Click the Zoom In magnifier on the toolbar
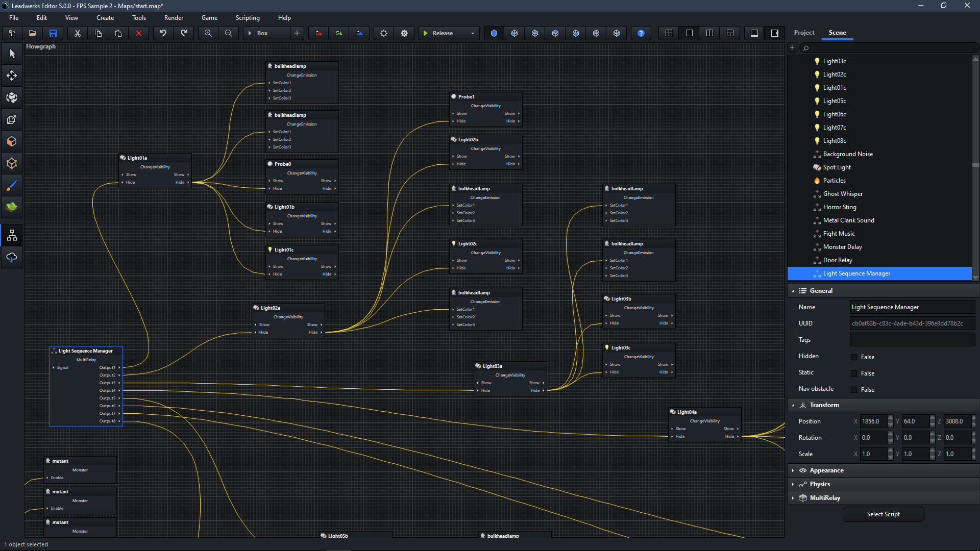980x551 pixels. coord(208,33)
